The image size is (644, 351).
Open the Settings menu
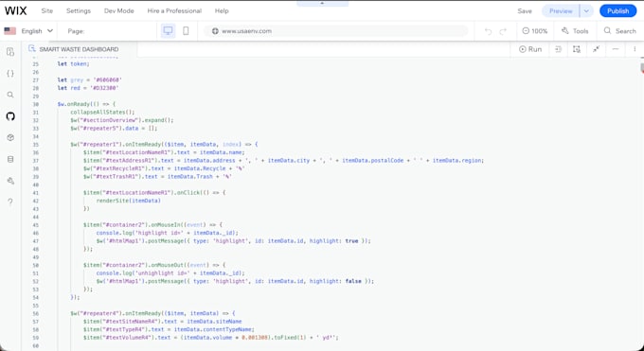[79, 11]
